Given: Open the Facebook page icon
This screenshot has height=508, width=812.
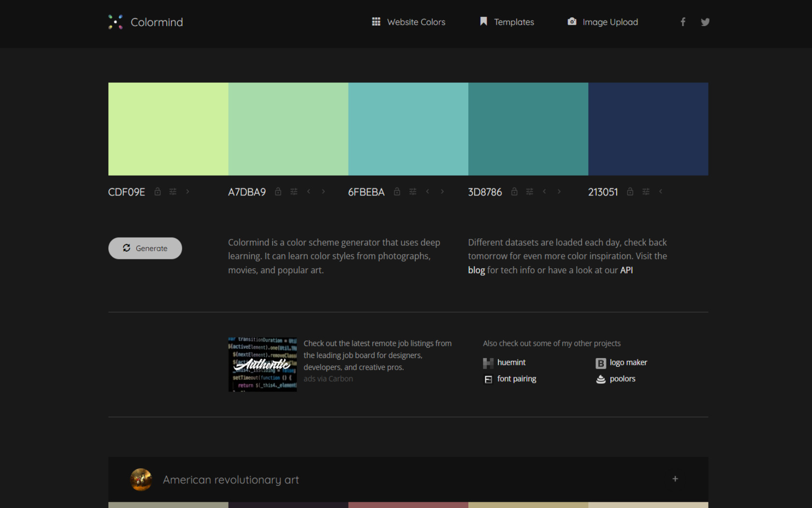Looking at the screenshot, I should click(683, 22).
